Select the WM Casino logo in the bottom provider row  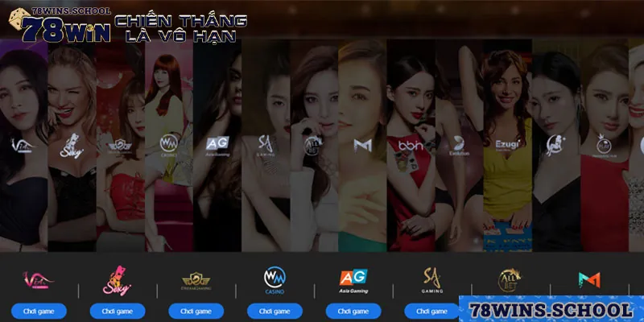[275, 280]
